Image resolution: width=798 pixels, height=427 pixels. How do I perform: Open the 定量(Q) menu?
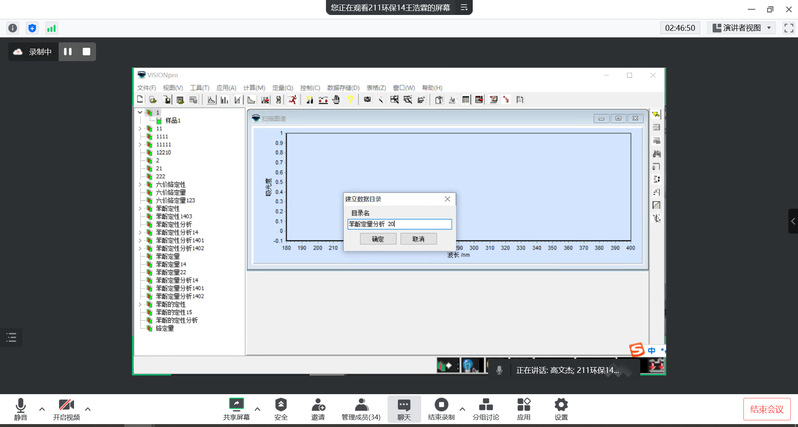[282, 88]
